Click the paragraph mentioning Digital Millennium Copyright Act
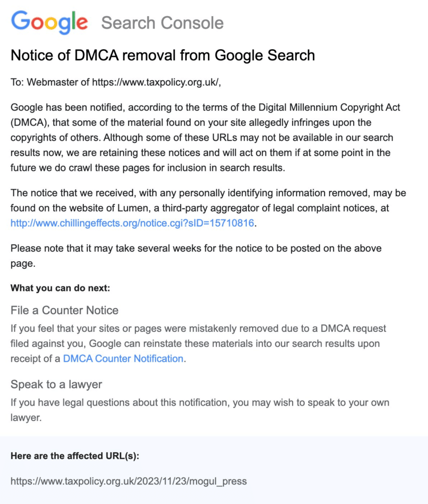428x504 pixels. (205, 138)
